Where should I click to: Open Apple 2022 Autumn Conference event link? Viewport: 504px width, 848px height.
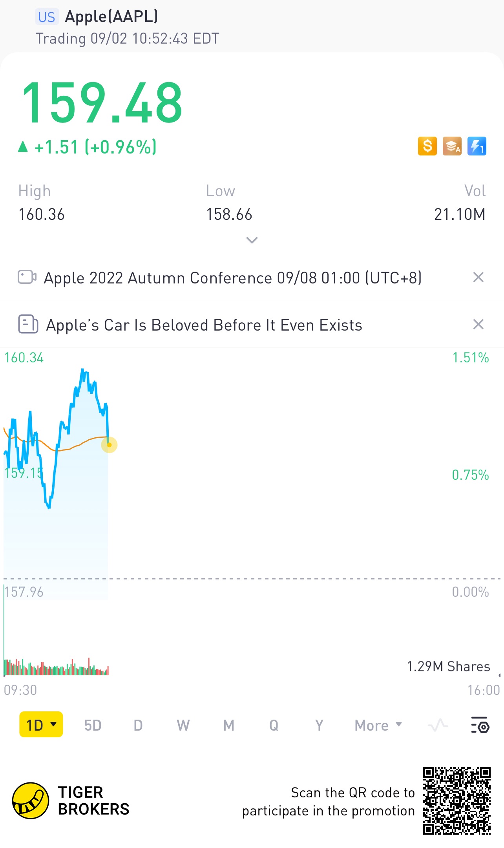(232, 278)
